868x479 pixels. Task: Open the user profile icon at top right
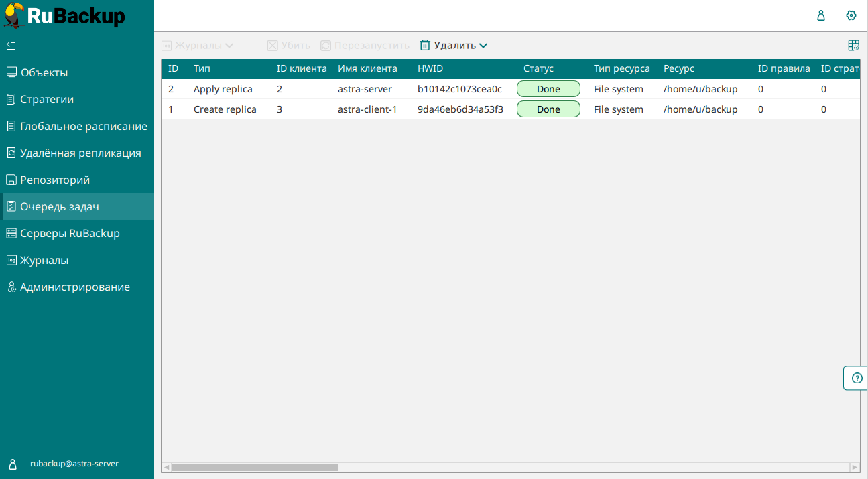[x=821, y=15]
